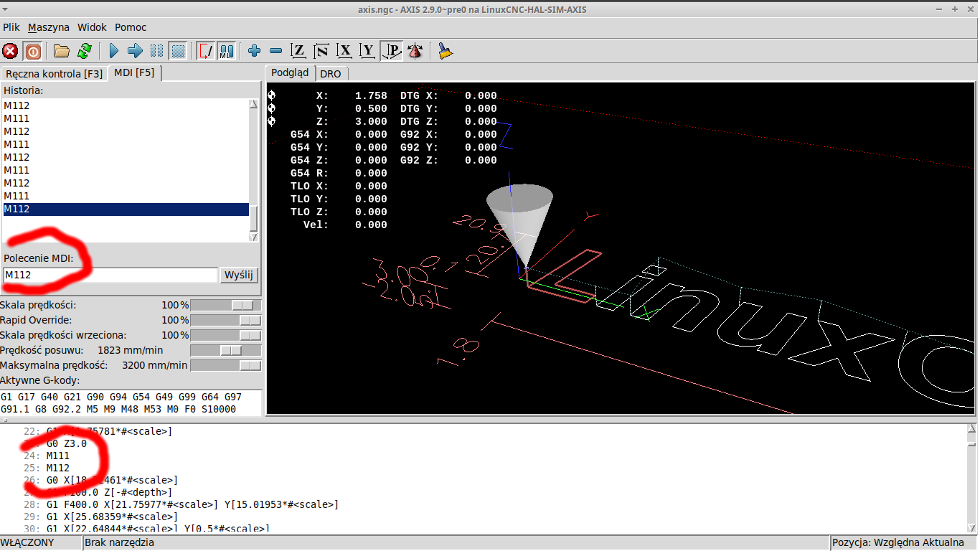Switch to top view Z icon
The image size is (980, 551).
point(298,51)
